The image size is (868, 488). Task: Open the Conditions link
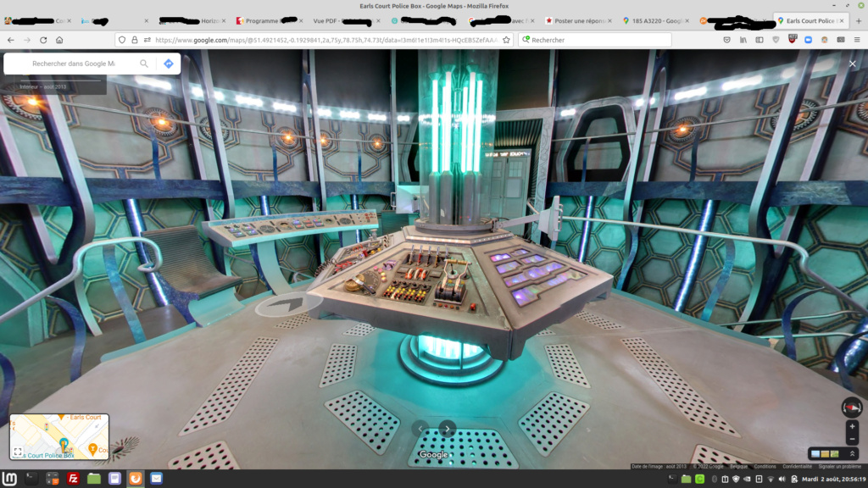(765, 467)
